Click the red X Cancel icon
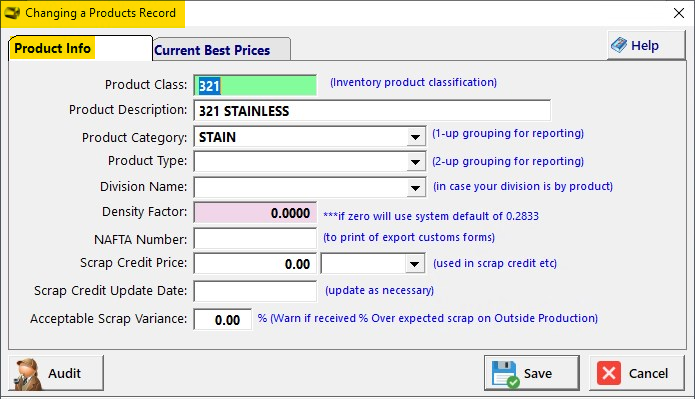 609,373
